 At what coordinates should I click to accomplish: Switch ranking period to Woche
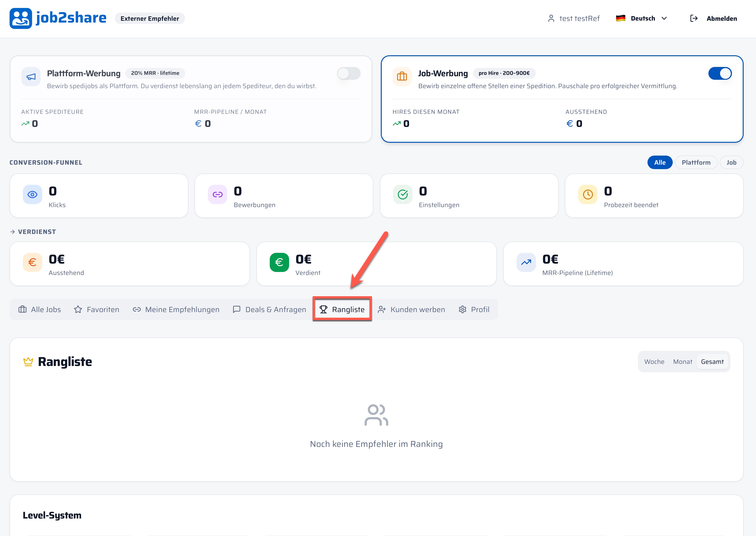pyautogui.click(x=654, y=362)
